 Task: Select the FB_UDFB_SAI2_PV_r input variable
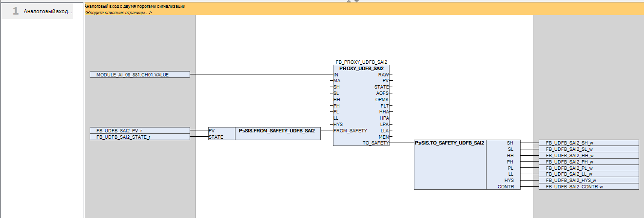139,130
